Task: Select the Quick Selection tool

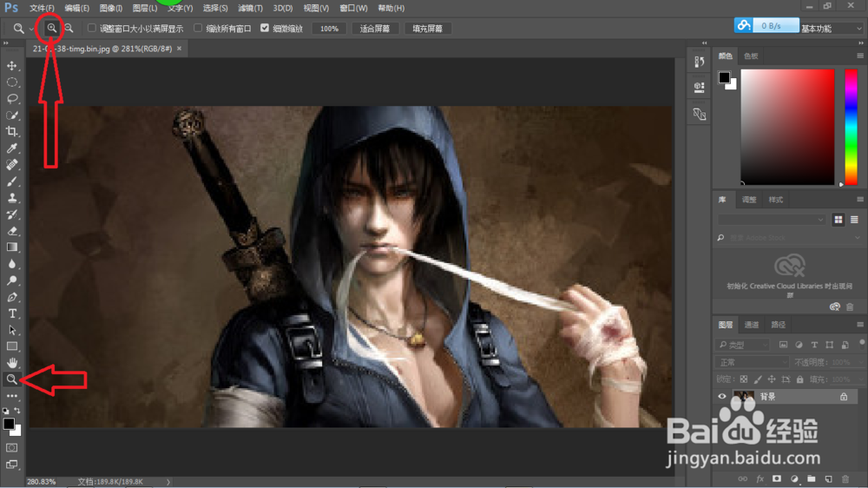Action: pyautogui.click(x=11, y=115)
